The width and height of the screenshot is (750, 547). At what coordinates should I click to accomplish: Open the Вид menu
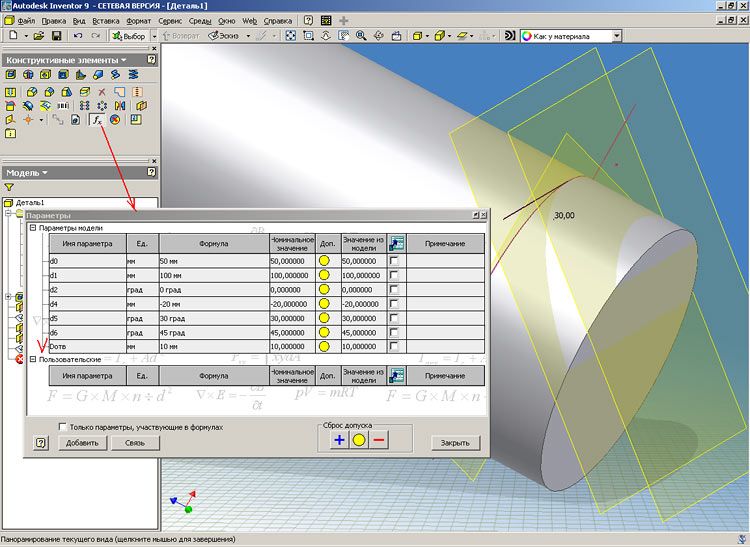click(79, 21)
